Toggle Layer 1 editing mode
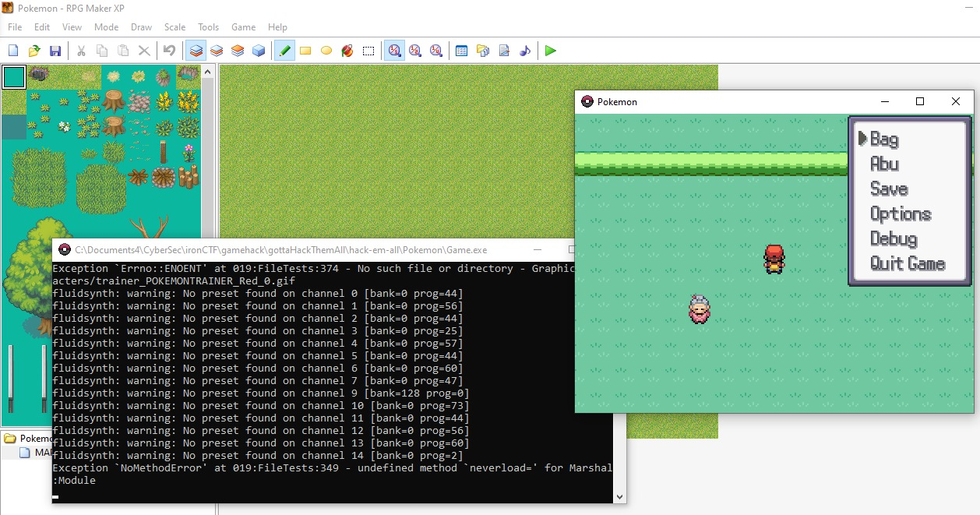This screenshot has height=515, width=980. (x=196, y=51)
